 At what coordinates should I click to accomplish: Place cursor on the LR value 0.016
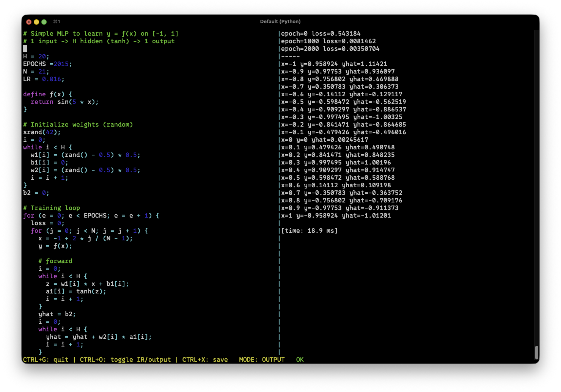point(52,79)
